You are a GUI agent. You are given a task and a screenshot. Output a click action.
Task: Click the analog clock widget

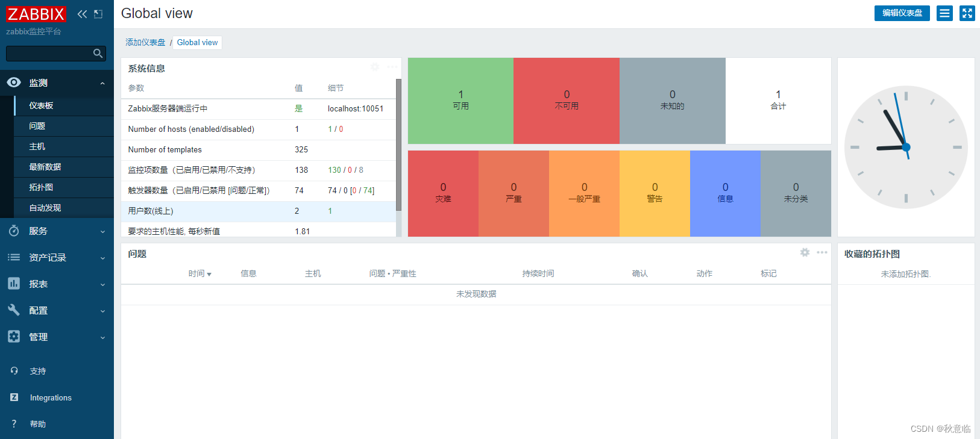(x=906, y=147)
